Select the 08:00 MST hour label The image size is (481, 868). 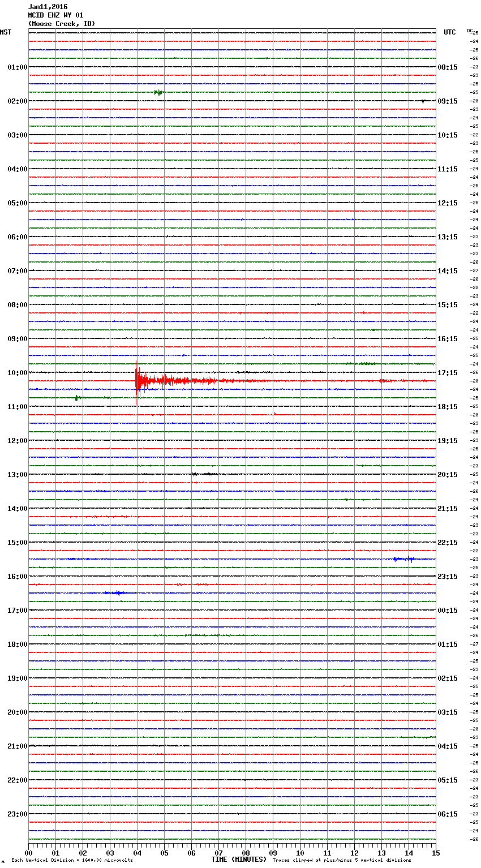tap(18, 305)
